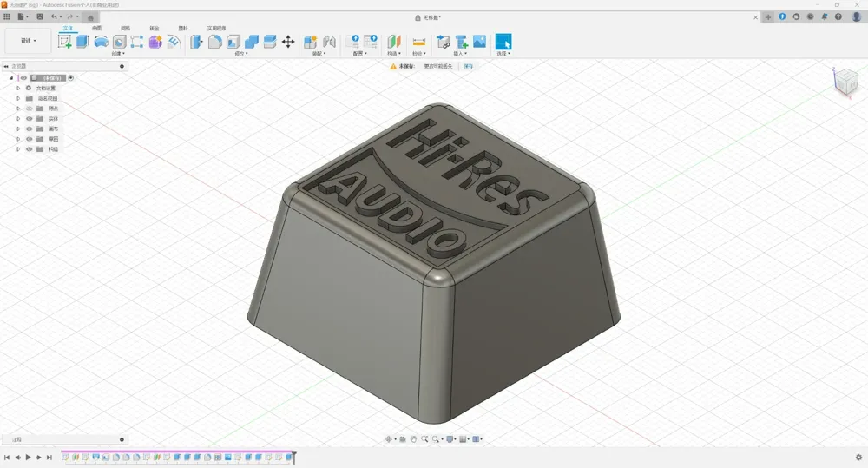Jump to the timeline end
This screenshot has height=468, width=868.
49,458
